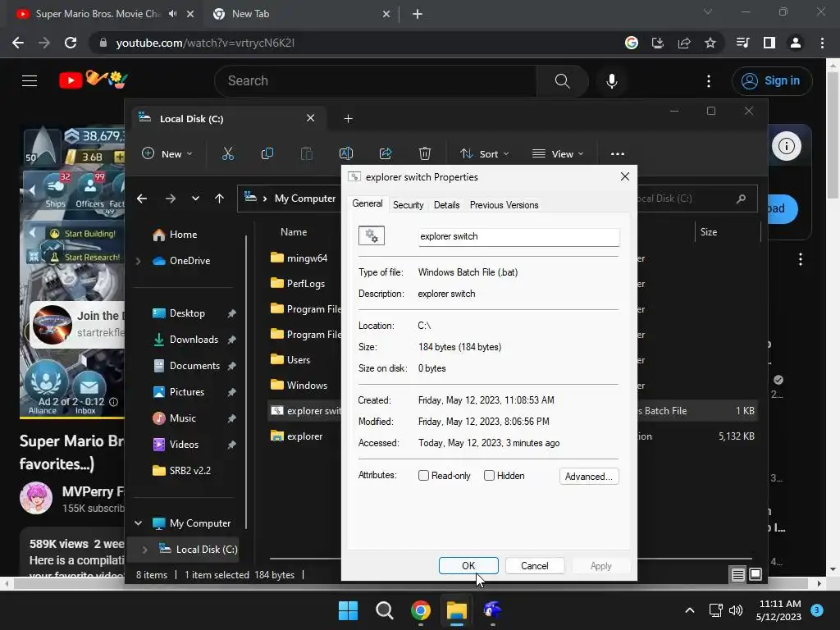Viewport: 840px width, 630px height.
Task: Click the Delete trash icon in Explorer toolbar
Action: 425,153
